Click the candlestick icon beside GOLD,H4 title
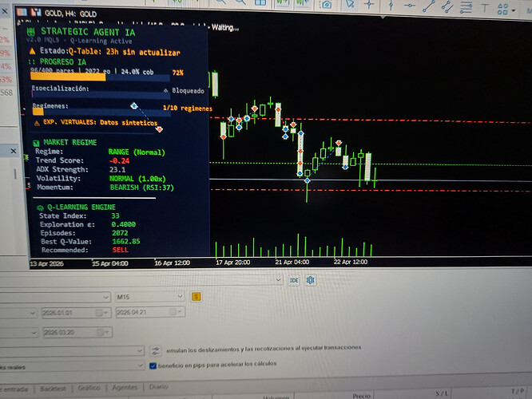532x399 pixels. (x=36, y=13)
